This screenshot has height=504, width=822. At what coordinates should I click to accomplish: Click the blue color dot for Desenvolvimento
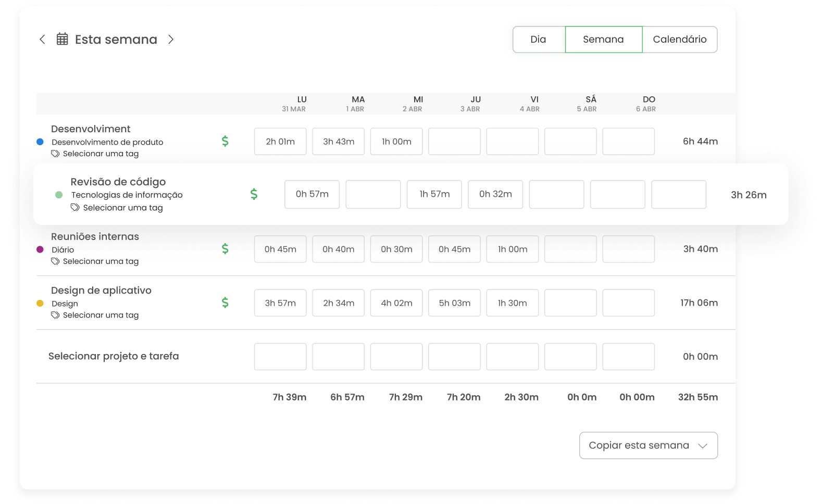tap(40, 142)
